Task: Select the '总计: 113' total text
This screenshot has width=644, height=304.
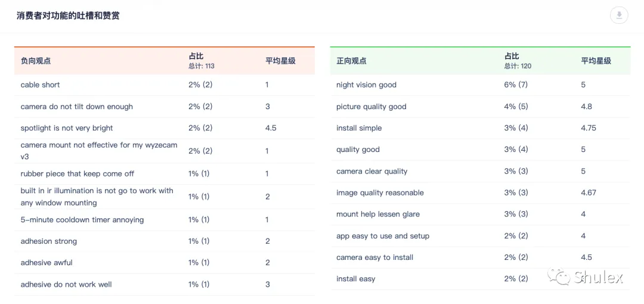Action: click(202, 66)
